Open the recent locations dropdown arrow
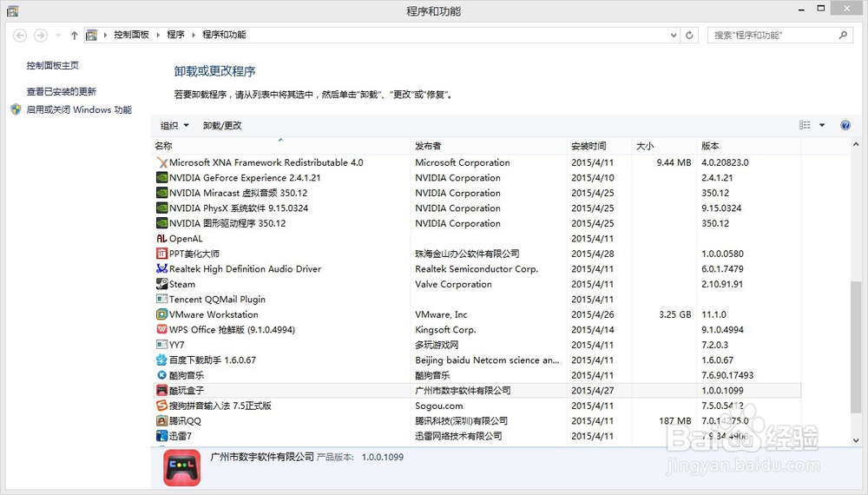868x495 pixels. (58, 36)
